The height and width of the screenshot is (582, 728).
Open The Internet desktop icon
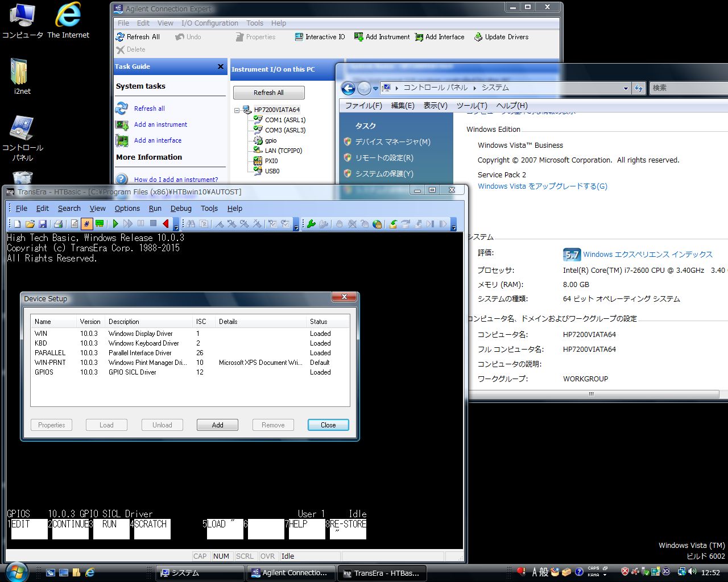pos(68,22)
